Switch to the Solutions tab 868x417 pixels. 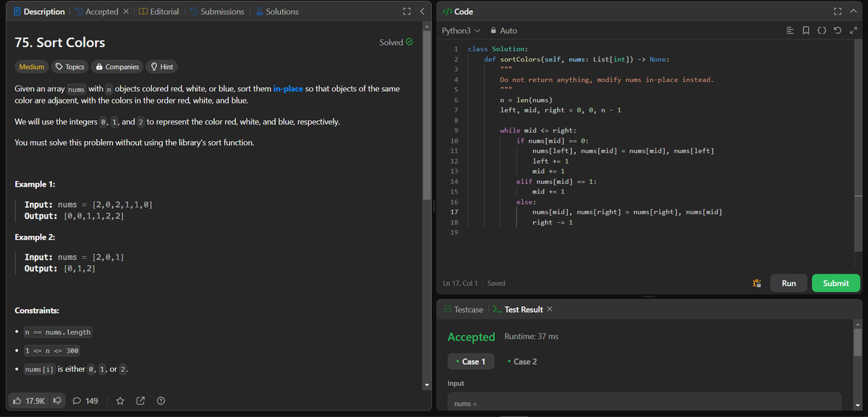[276, 12]
